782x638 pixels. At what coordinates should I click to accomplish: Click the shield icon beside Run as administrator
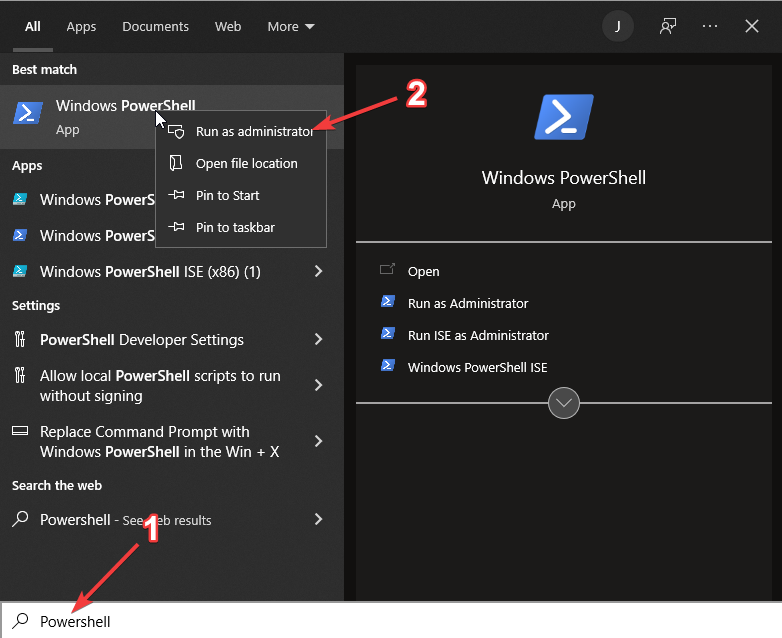coord(176,132)
